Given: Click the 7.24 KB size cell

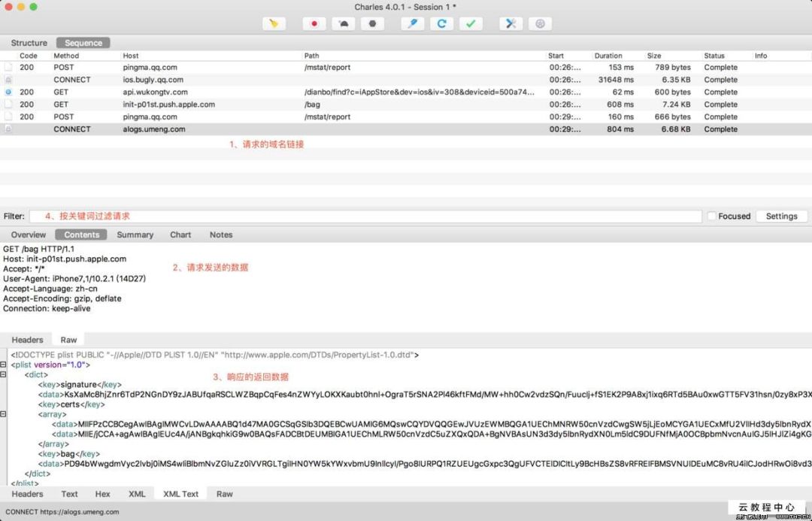Looking at the screenshot, I should pyautogui.click(x=676, y=105).
